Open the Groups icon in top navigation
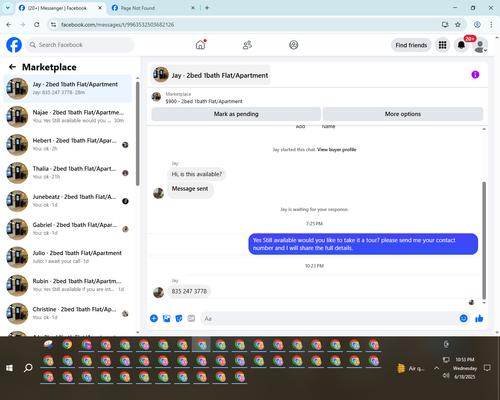Image resolution: width=500 pixels, height=400 pixels. click(x=294, y=45)
